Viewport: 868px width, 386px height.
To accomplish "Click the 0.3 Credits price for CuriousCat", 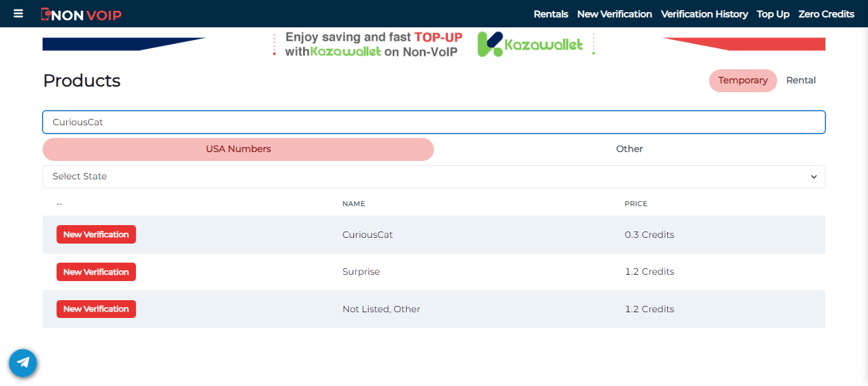I will point(649,234).
